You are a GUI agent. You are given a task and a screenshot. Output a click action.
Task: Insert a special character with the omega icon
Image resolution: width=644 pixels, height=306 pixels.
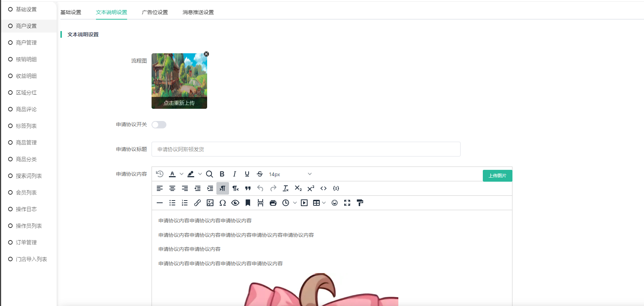pos(223,203)
